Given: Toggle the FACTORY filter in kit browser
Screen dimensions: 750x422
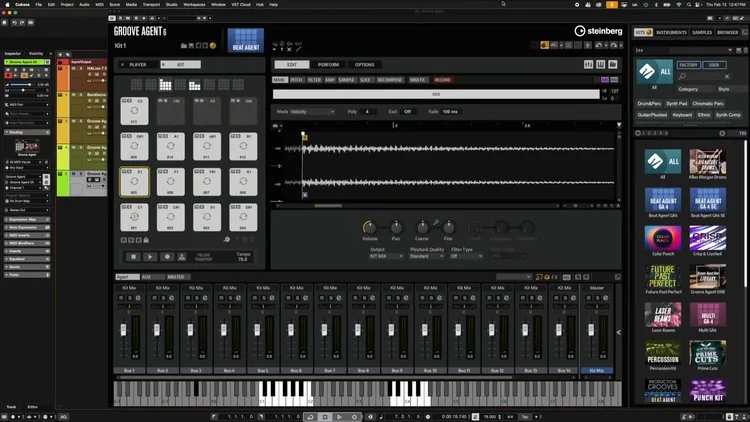Looking at the screenshot, I should click(x=688, y=65).
